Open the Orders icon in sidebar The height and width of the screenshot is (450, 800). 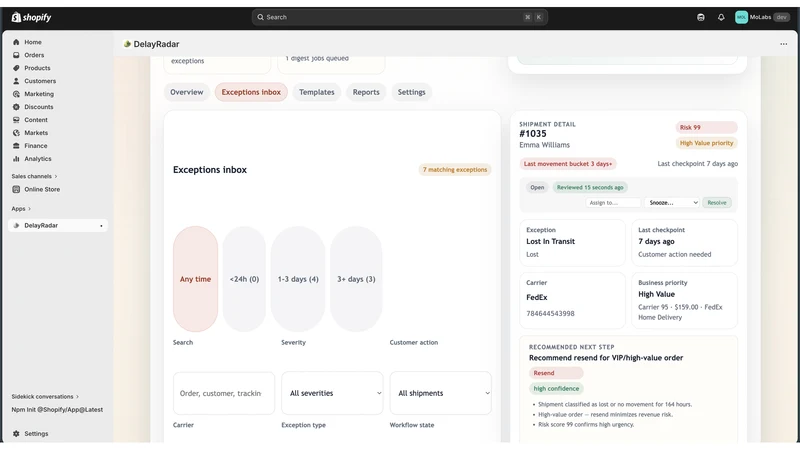(x=16, y=55)
